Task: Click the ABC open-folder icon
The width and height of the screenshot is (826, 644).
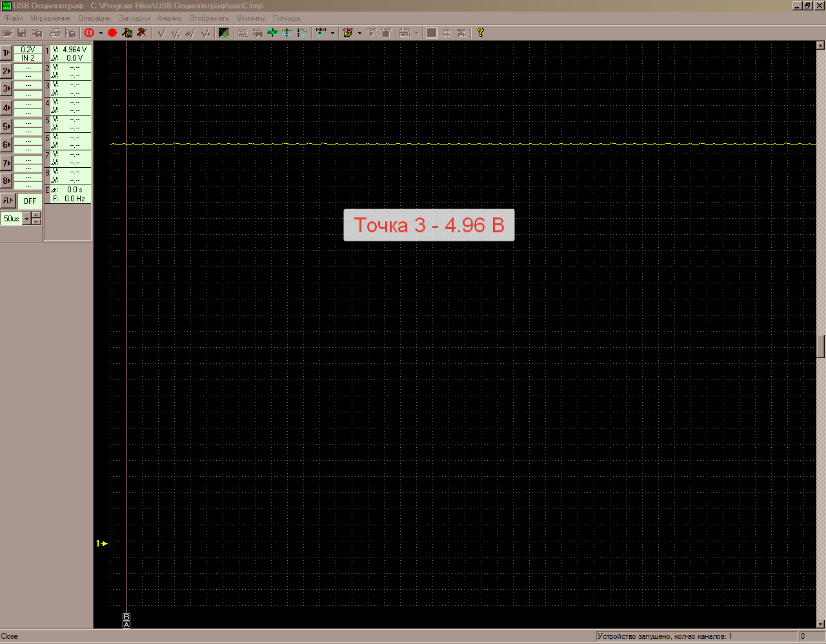Action: 348,32
